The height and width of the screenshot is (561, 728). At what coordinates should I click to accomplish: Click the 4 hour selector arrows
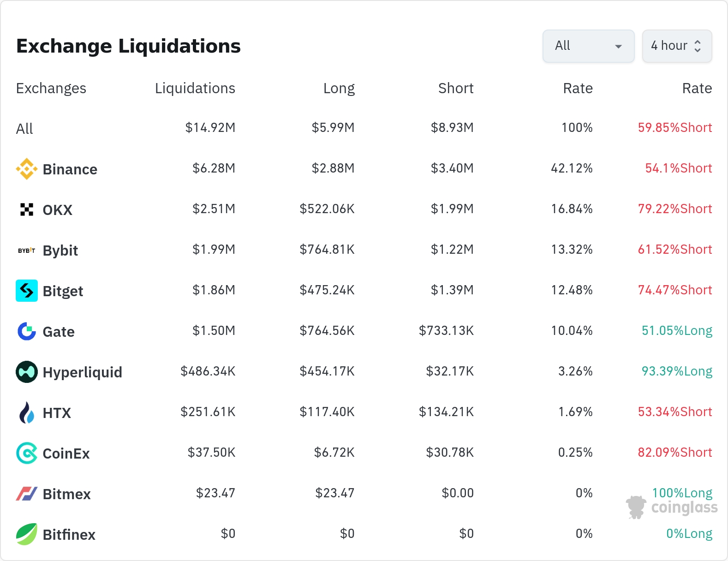coord(698,46)
